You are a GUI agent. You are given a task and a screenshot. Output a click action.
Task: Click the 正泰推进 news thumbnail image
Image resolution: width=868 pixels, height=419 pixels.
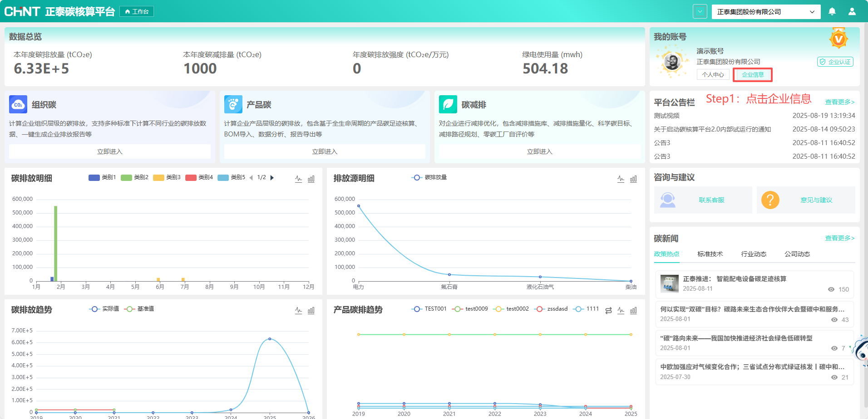(669, 284)
